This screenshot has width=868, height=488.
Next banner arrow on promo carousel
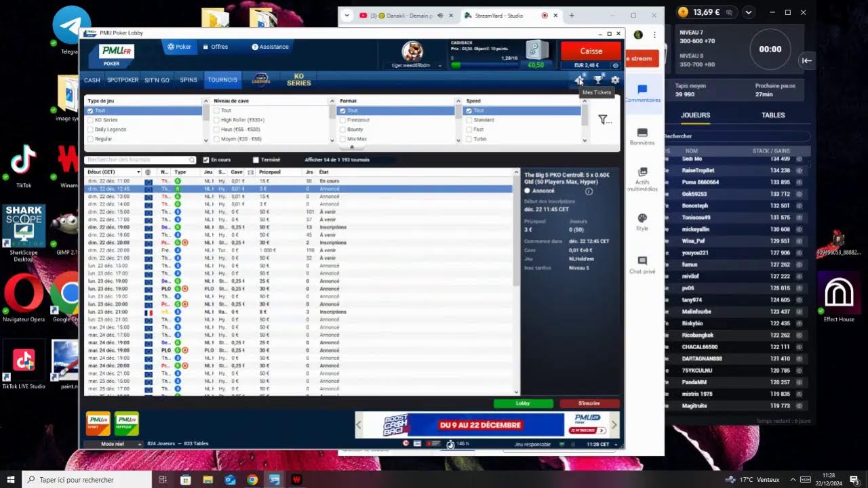click(x=614, y=425)
